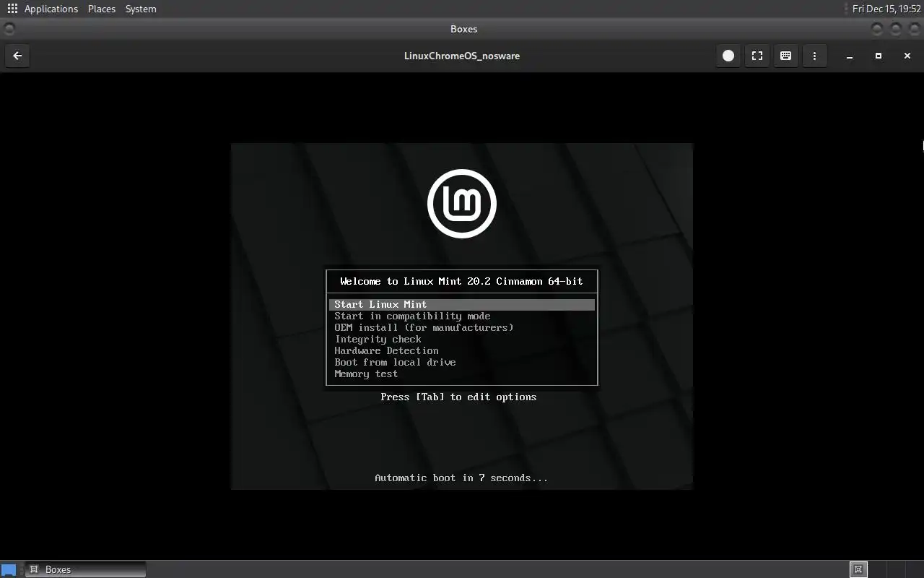Click the Linux Mint logo

click(x=462, y=204)
